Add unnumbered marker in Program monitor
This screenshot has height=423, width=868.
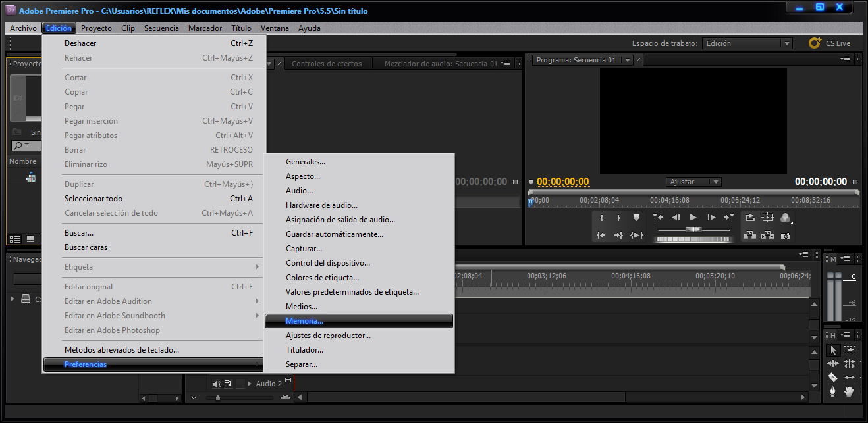(636, 218)
